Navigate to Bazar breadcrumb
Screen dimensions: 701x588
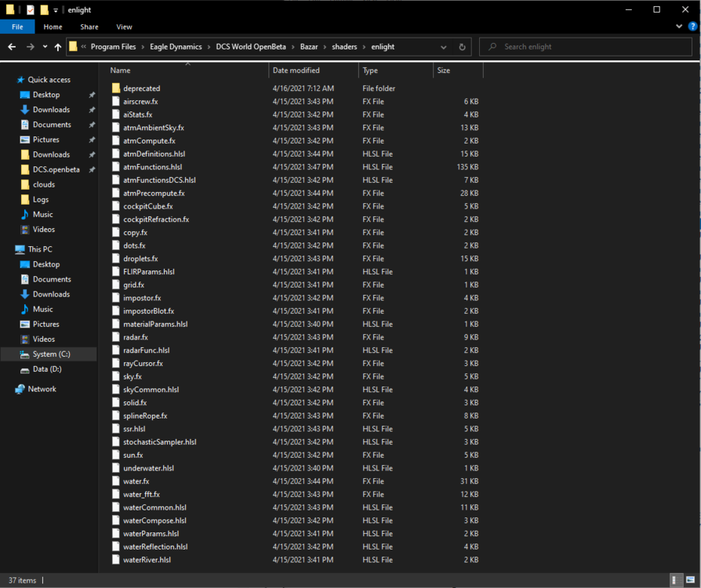[309, 46]
